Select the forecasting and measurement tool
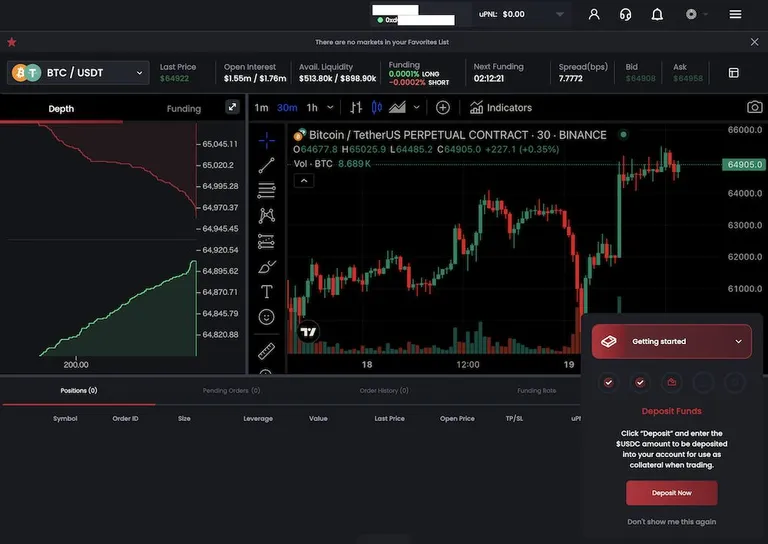 [266, 241]
